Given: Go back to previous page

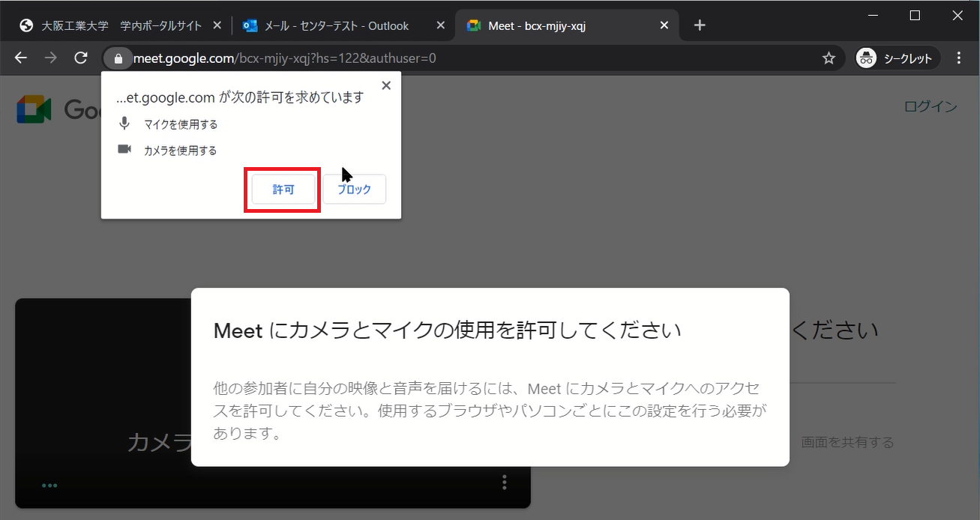Looking at the screenshot, I should [x=20, y=58].
